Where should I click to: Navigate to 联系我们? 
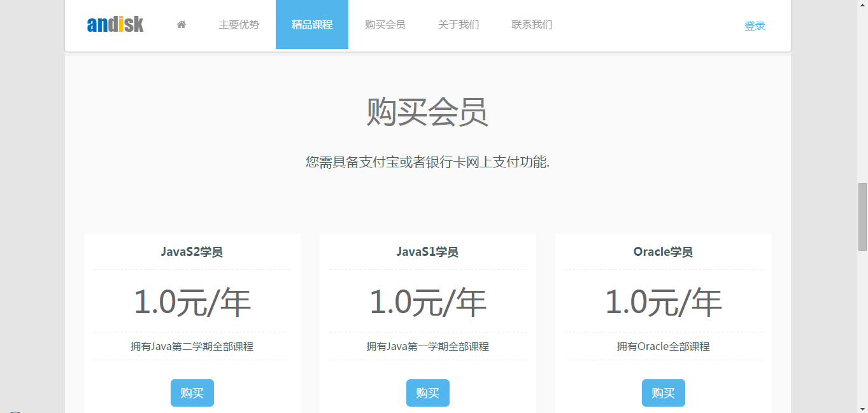tap(531, 25)
